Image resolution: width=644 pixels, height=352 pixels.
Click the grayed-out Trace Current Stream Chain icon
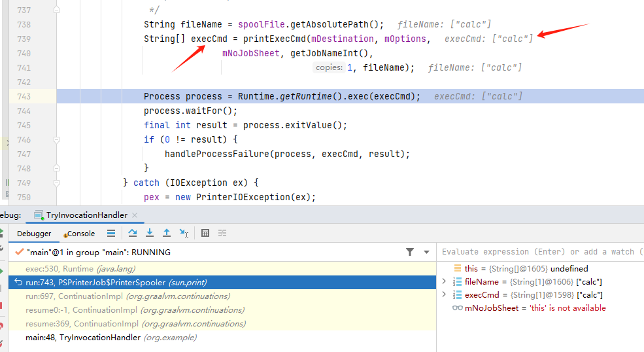tap(222, 233)
